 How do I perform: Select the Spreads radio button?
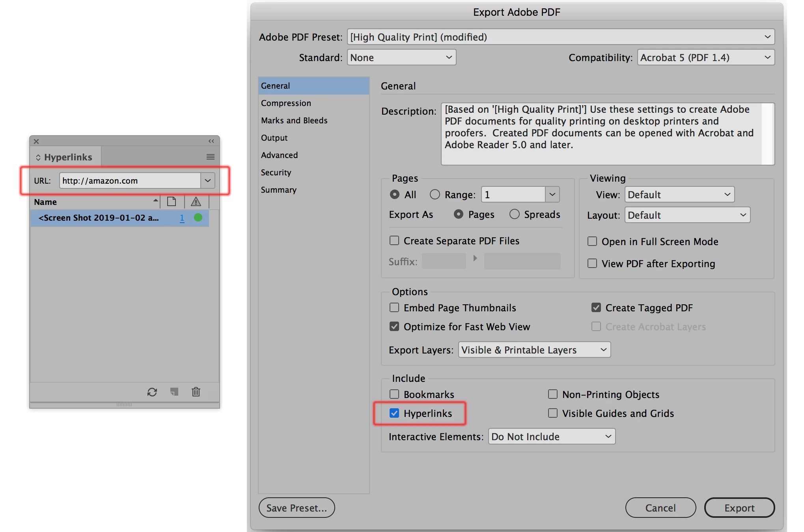[x=514, y=214]
